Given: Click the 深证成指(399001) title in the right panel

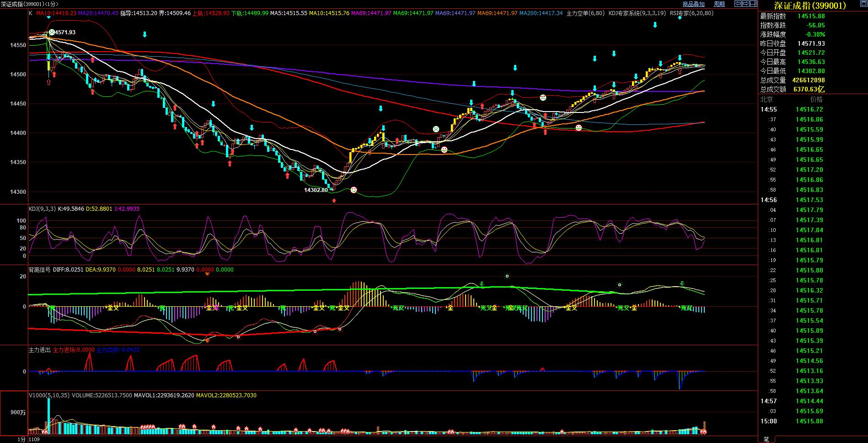Looking at the screenshot, I should 809,5.
